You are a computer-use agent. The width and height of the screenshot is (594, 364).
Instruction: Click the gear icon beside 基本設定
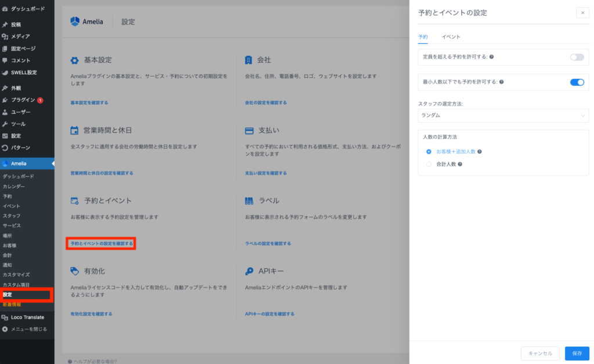(74, 60)
